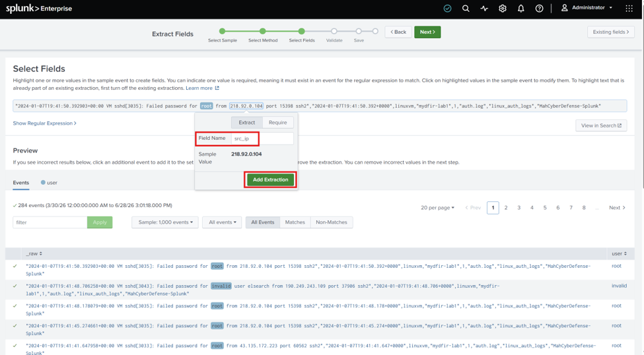Click the green Add Extraction button
This screenshot has height=355, width=644.
270,179
